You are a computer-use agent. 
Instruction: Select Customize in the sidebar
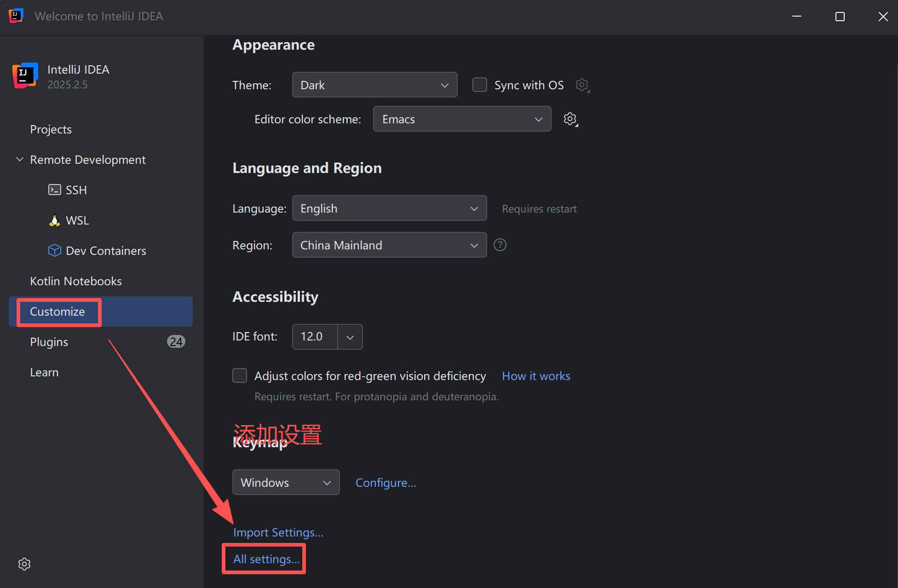[101, 311]
